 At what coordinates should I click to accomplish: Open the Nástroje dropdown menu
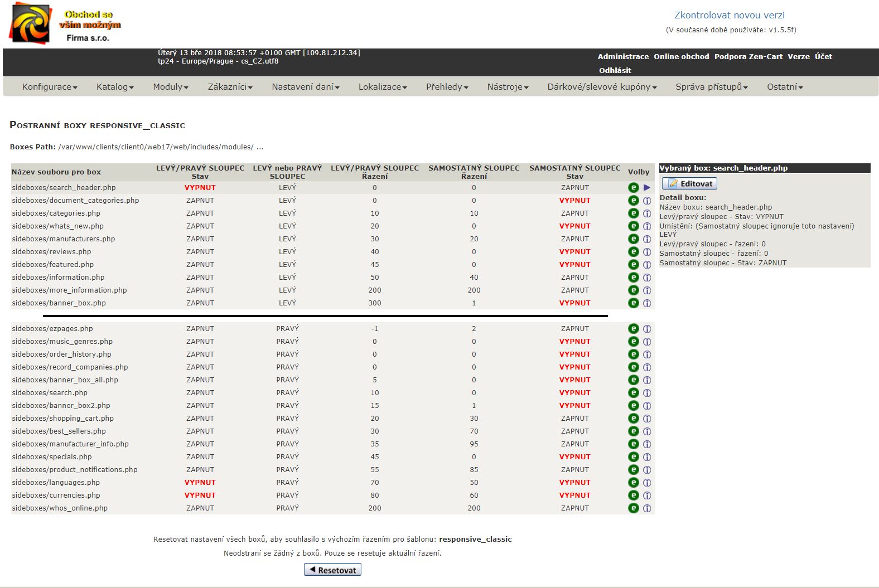point(508,87)
